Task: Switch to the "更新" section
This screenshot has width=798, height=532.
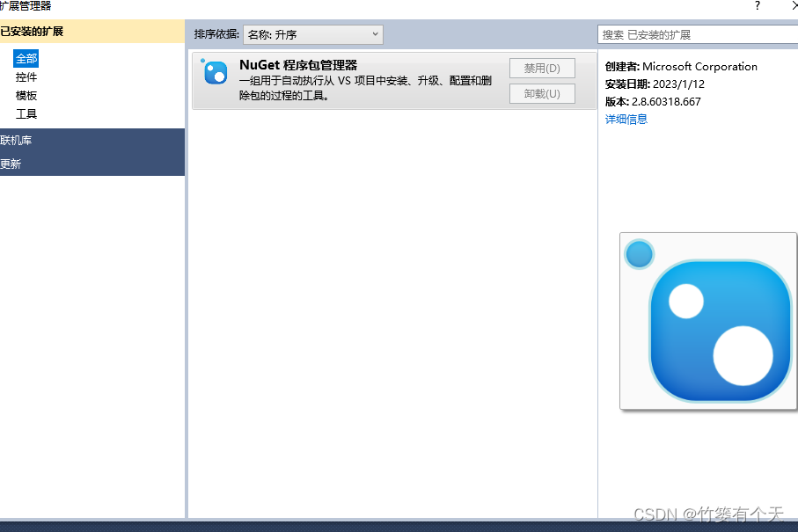Action: pos(92,164)
